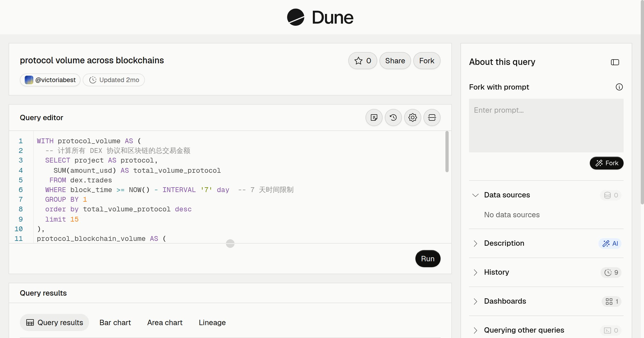Open query version history clock icon

tap(393, 117)
